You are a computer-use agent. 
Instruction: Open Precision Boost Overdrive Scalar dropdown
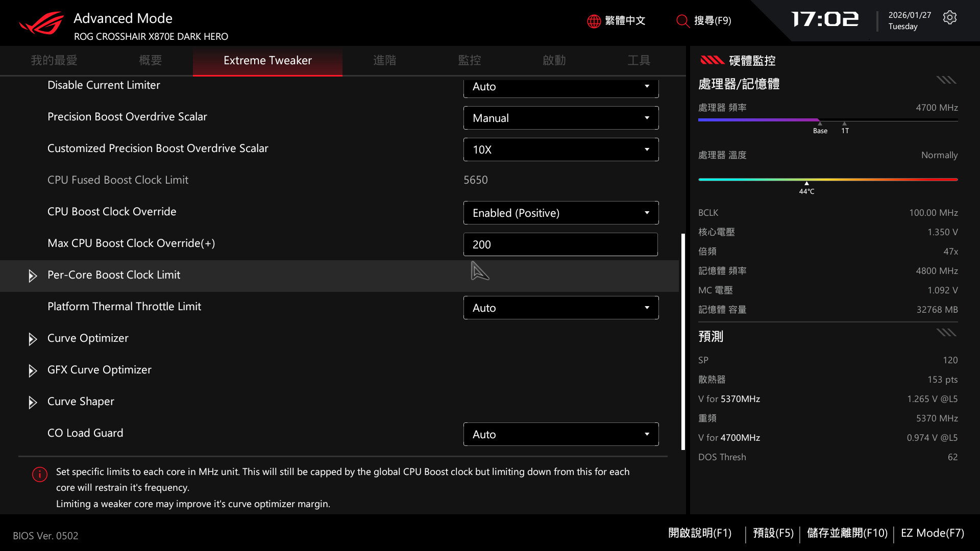coord(560,118)
